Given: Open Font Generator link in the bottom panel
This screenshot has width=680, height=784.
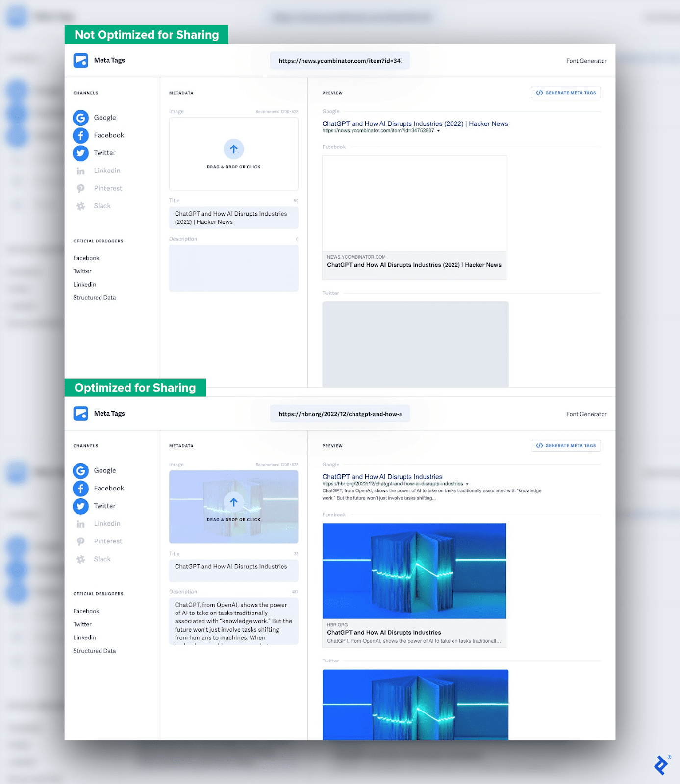Looking at the screenshot, I should click(586, 414).
